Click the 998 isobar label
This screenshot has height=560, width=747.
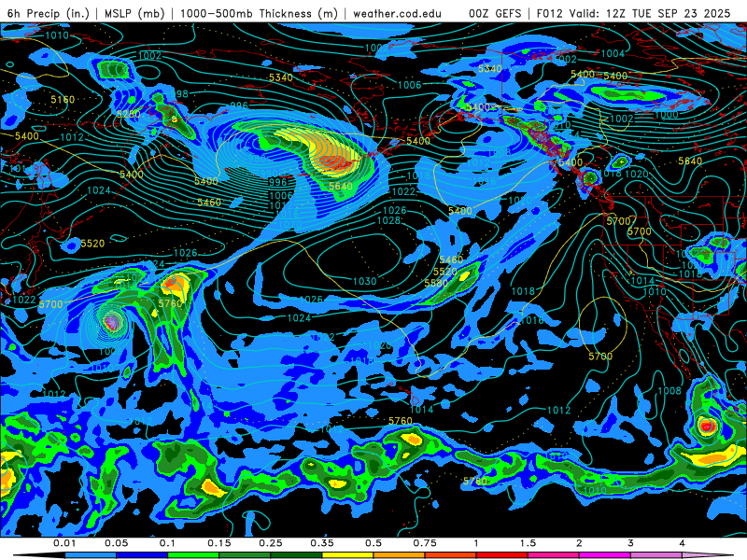[x=181, y=94]
